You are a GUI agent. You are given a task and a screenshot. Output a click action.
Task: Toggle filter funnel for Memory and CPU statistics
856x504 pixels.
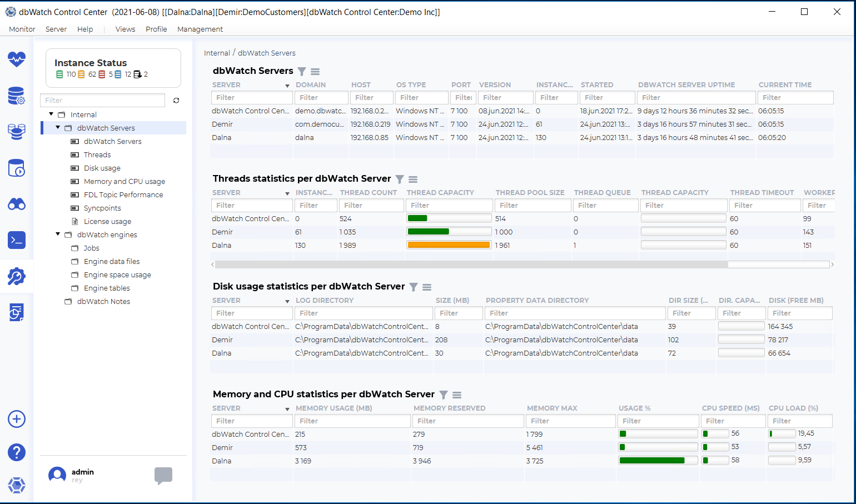click(444, 395)
